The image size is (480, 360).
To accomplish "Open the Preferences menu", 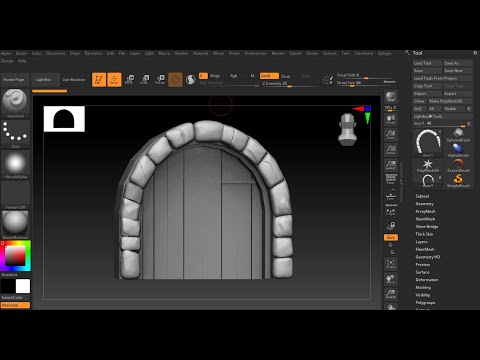I will [x=256, y=53].
